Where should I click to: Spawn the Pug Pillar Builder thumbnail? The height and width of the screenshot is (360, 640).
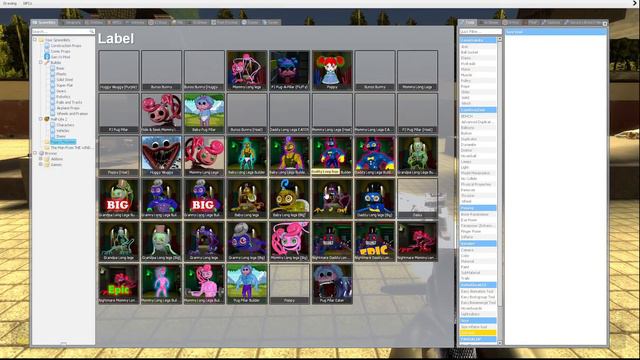(x=247, y=284)
